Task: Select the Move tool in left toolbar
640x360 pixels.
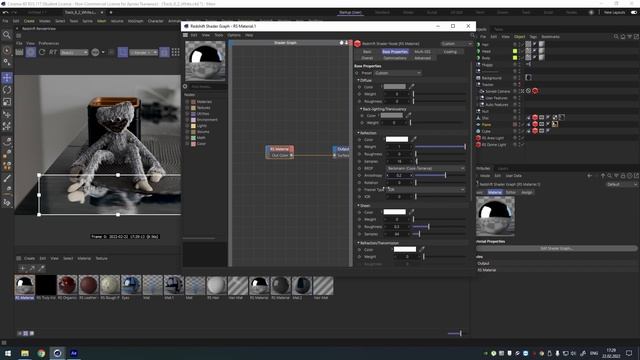Action: [7, 78]
